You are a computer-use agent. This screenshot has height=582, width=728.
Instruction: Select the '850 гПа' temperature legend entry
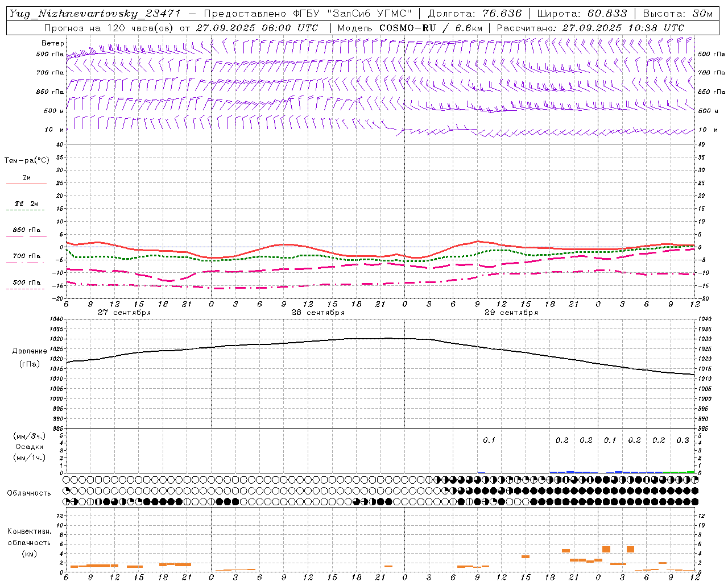pos(26,230)
